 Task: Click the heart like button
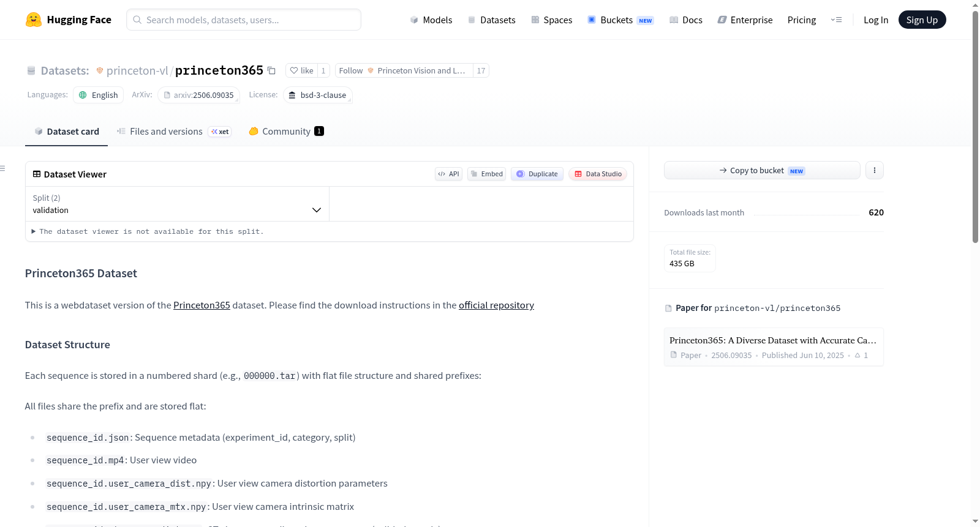(x=301, y=70)
